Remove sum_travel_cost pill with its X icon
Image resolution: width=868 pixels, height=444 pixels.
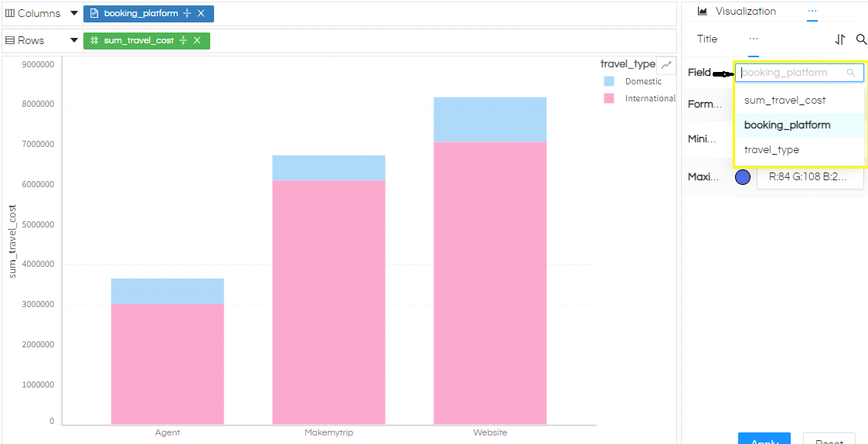197,40
